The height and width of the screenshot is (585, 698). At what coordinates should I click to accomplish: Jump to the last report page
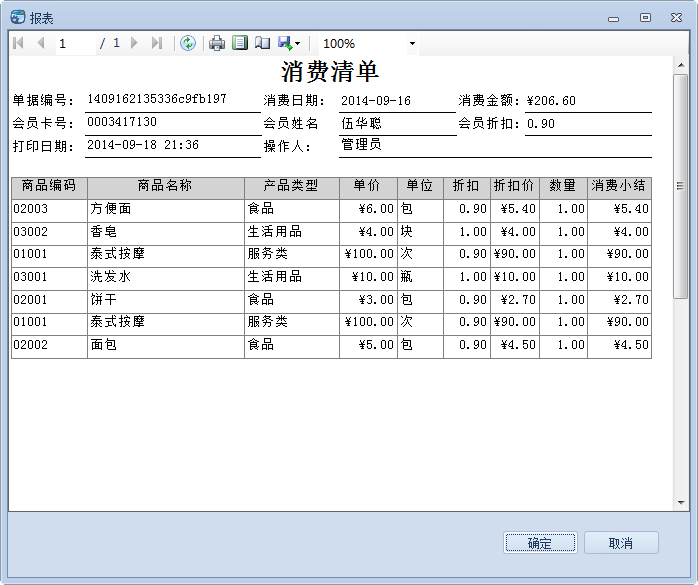point(157,43)
